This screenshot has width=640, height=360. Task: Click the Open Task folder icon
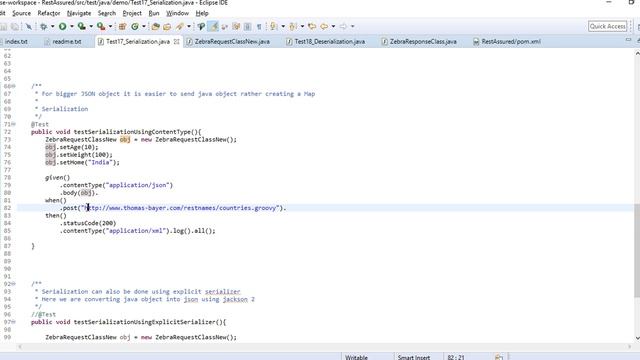[167, 27]
